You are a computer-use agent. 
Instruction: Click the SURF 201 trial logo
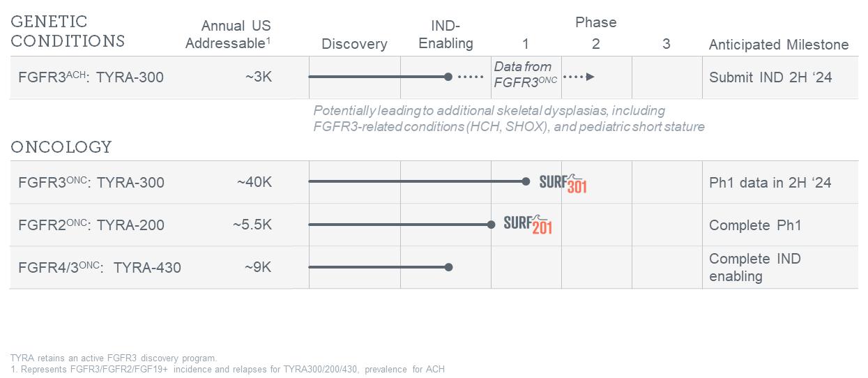[528, 225]
